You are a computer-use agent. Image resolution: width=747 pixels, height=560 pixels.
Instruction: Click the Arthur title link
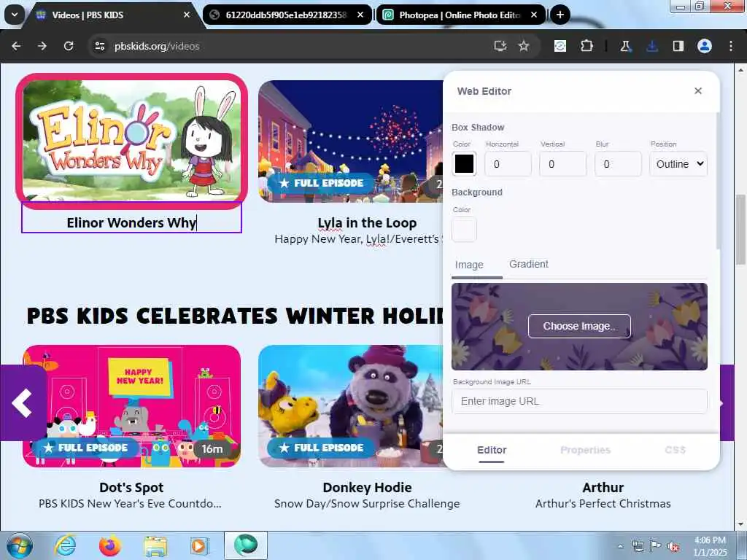tap(603, 488)
